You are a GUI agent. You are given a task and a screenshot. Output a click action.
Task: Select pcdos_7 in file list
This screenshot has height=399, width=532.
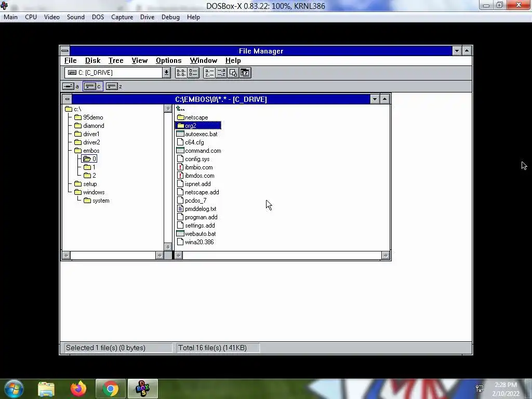(192, 201)
